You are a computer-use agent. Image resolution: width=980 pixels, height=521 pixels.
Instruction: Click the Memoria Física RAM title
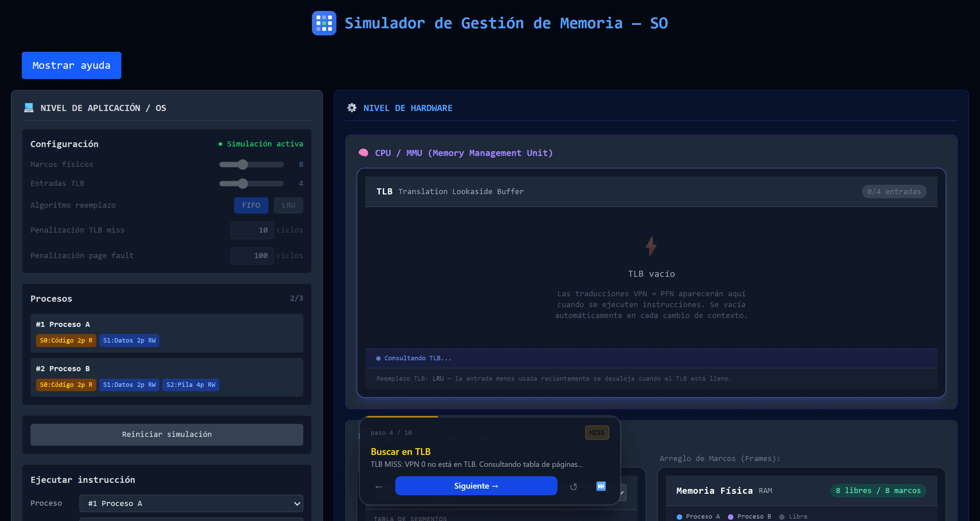(724, 491)
